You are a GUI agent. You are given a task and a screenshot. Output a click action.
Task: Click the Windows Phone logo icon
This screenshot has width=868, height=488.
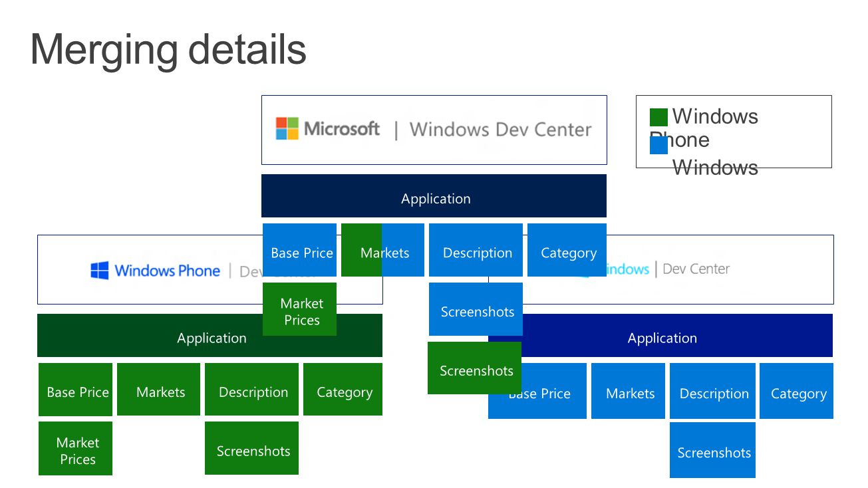[x=100, y=270]
